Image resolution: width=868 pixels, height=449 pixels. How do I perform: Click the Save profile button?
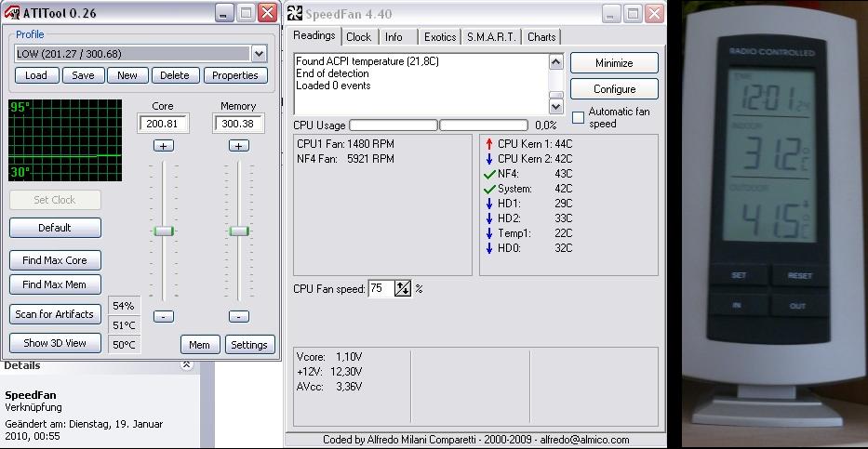coord(83,75)
